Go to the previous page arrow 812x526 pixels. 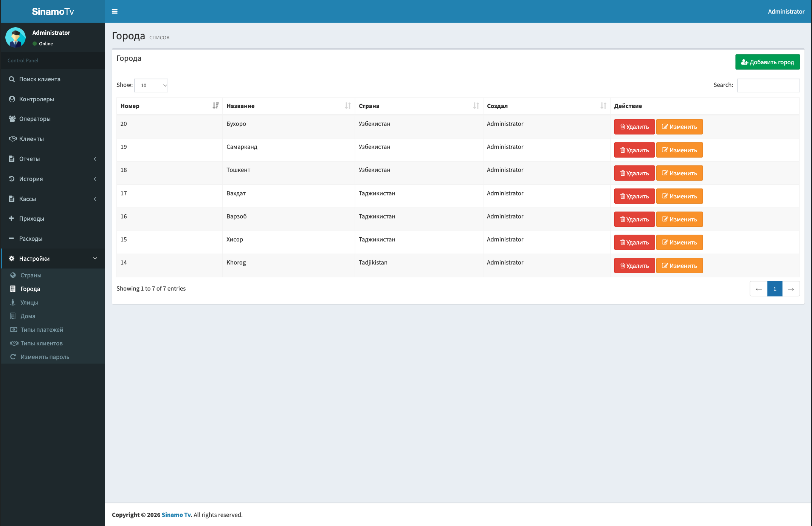[x=758, y=289]
